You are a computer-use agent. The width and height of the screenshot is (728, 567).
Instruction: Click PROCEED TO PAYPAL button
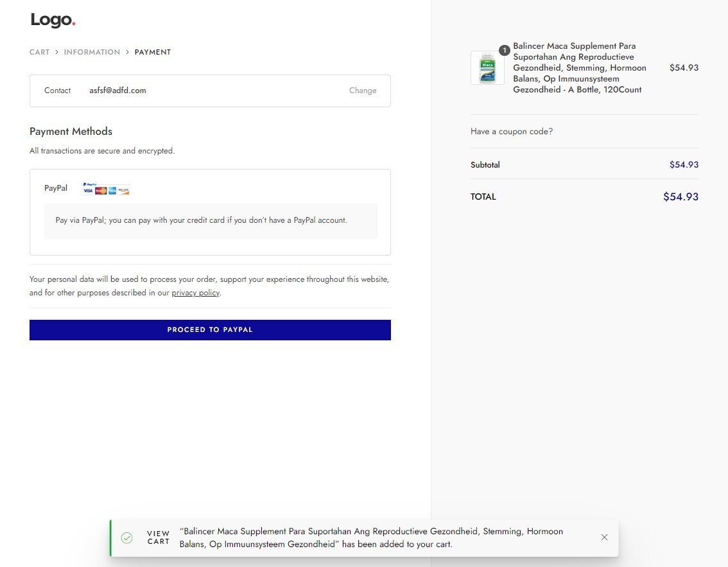pos(210,329)
